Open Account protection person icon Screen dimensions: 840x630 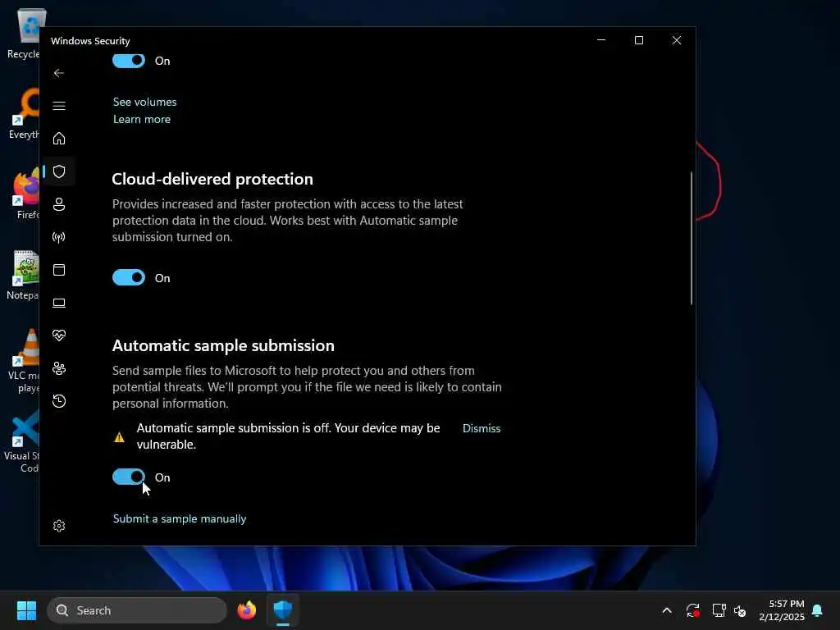pyautogui.click(x=59, y=204)
